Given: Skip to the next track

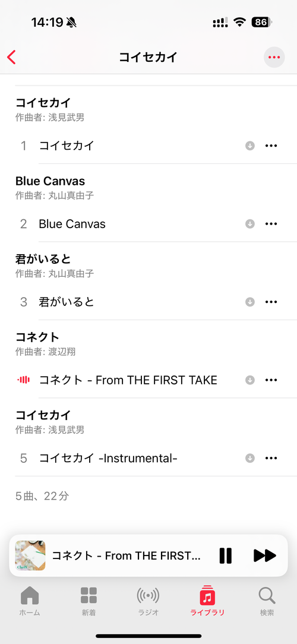Looking at the screenshot, I should click(x=265, y=555).
